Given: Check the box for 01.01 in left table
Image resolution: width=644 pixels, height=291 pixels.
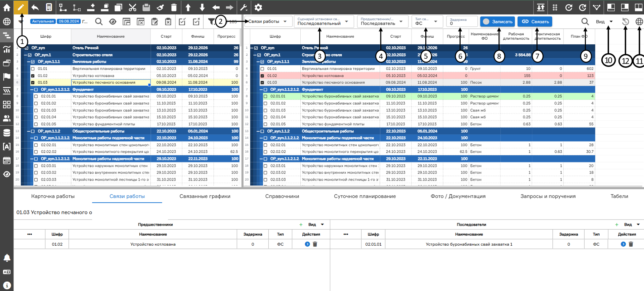Looking at the screenshot, I should tap(33, 69).
